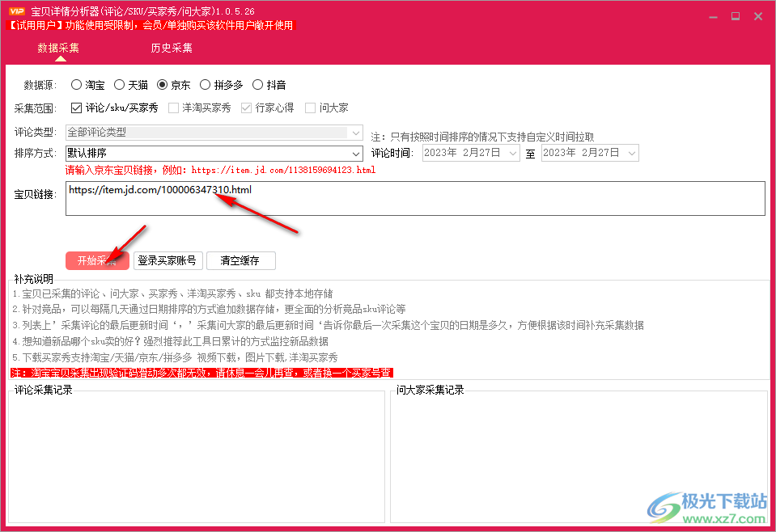Click the 登录买家账号 button
776x532 pixels.
click(x=167, y=260)
